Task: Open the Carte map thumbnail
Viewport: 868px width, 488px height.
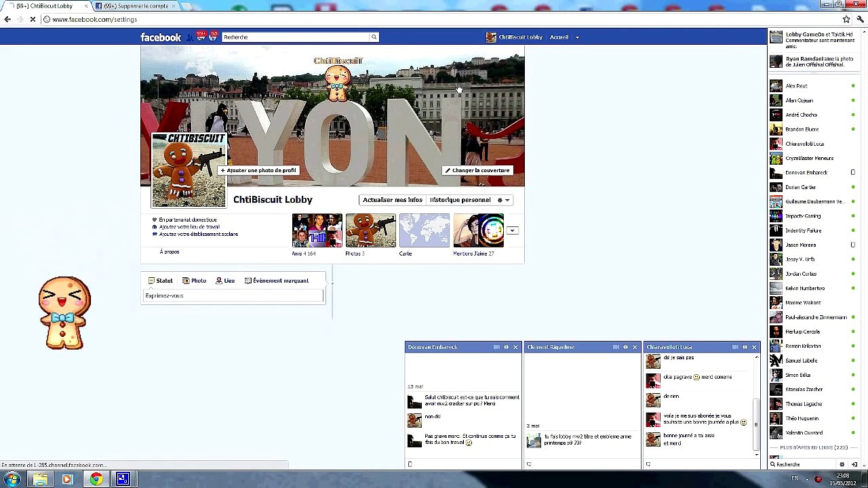Action: pos(425,230)
